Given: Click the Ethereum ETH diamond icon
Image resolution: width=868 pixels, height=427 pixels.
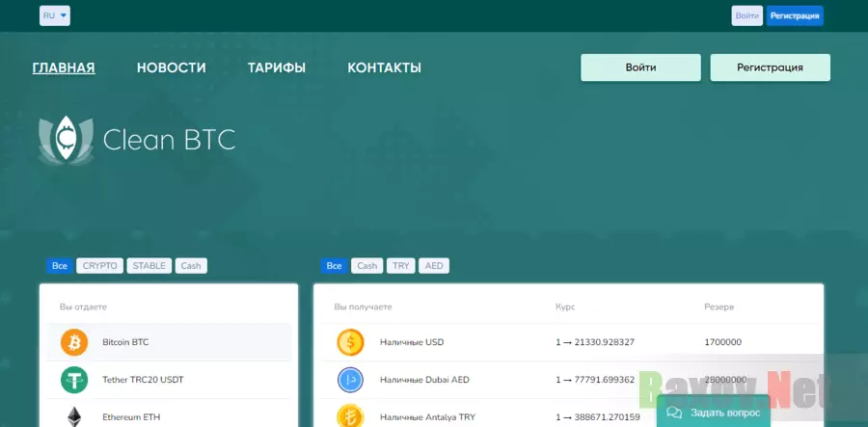Looking at the screenshot, I should tap(74, 416).
